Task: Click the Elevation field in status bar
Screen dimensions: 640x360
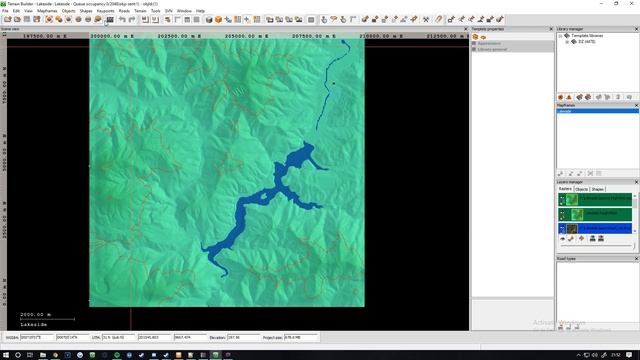Action: click(243, 338)
